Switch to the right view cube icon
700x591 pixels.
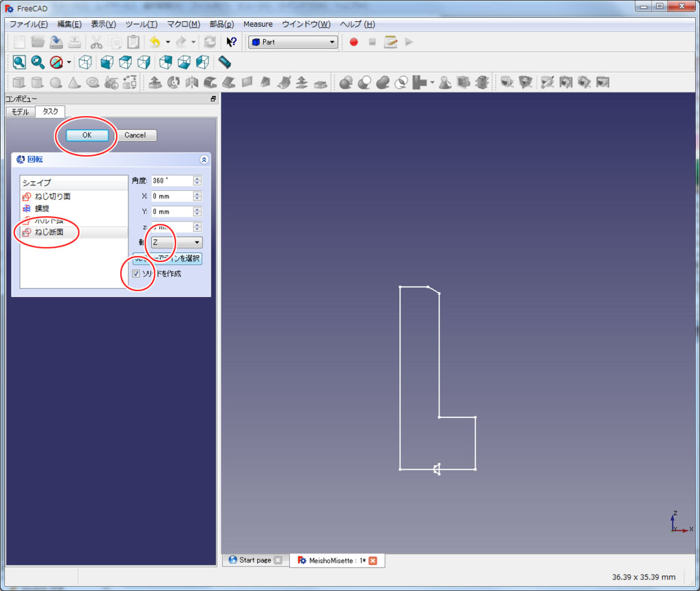tap(144, 62)
